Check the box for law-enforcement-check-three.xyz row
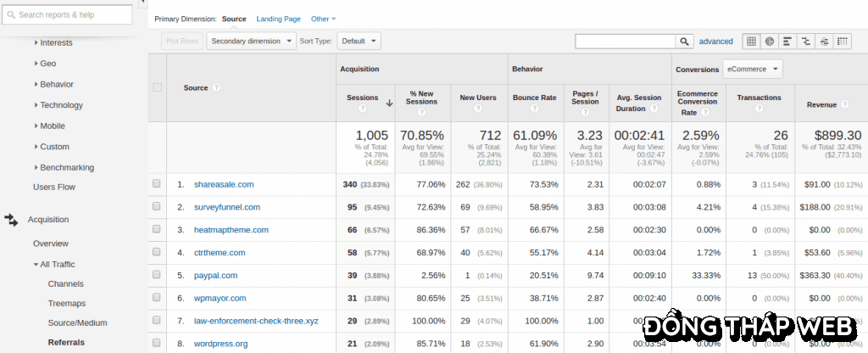Image resolution: width=868 pixels, height=353 pixels. [157, 320]
